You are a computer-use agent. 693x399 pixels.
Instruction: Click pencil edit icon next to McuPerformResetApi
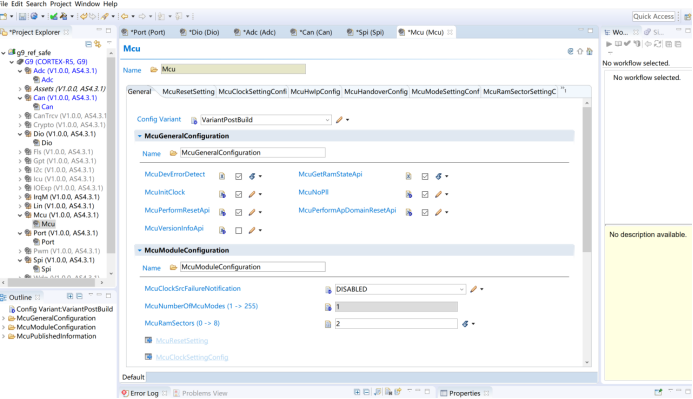click(x=252, y=212)
